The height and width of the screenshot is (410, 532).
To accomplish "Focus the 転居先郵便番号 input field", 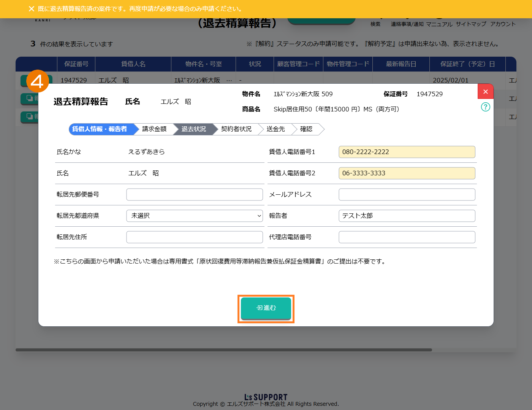I will (195, 194).
